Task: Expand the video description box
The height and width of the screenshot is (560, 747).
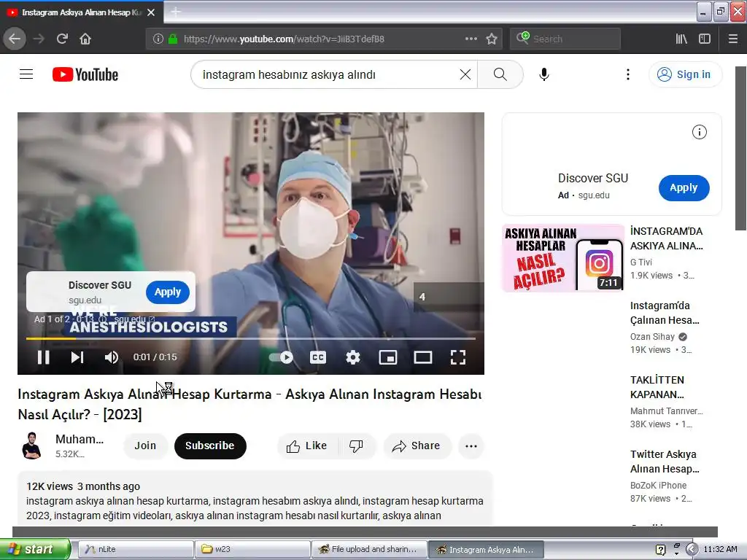Action: [255, 499]
